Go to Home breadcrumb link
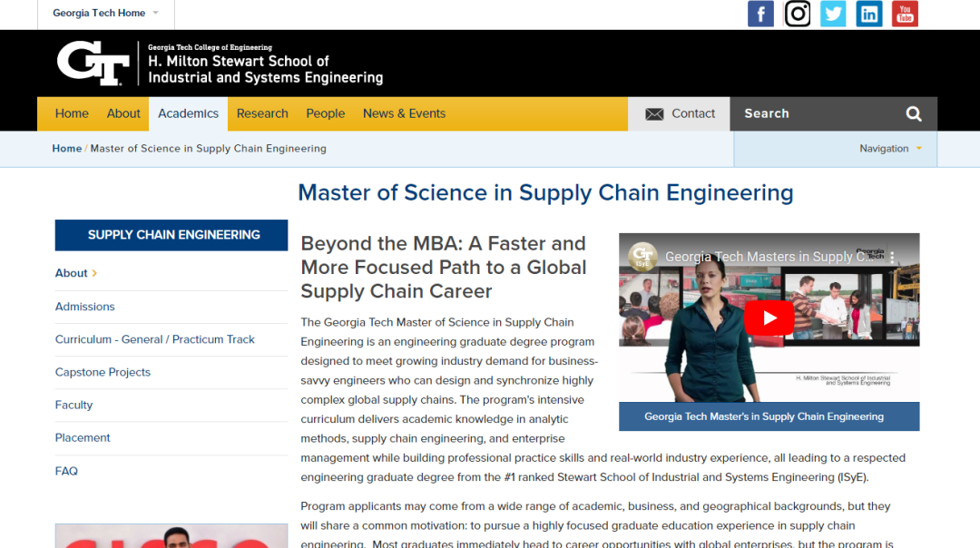 67,149
